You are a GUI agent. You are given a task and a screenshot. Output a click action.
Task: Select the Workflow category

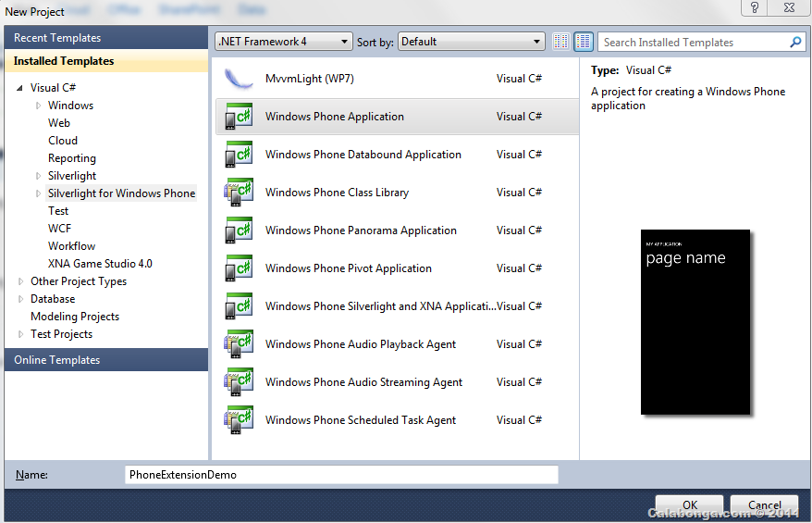71,246
